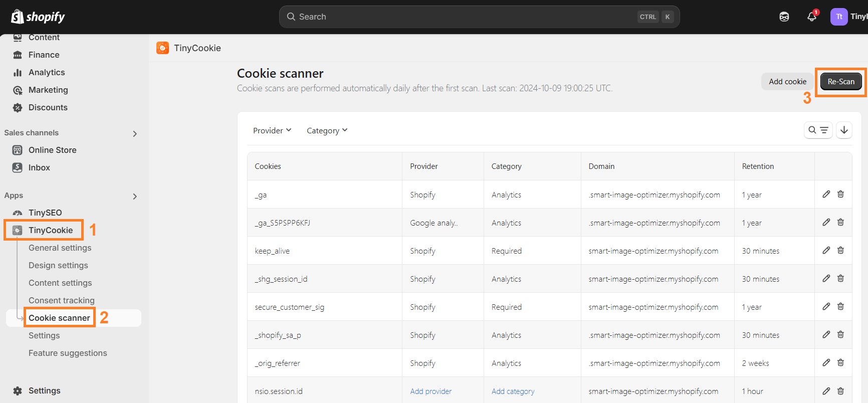Viewport: 868px width, 403px height.
Task: Click the sort arrow button in the table toolbar
Action: coord(844,130)
